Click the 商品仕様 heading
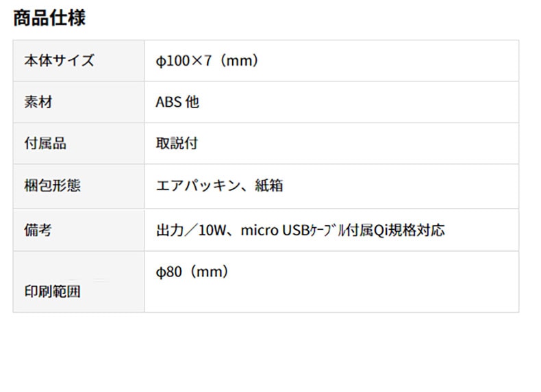The width and height of the screenshot is (541, 392). tap(49, 18)
